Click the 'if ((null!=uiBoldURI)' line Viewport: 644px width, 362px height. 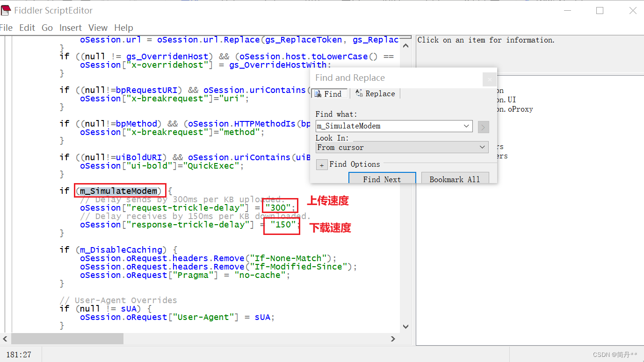[x=185, y=157]
